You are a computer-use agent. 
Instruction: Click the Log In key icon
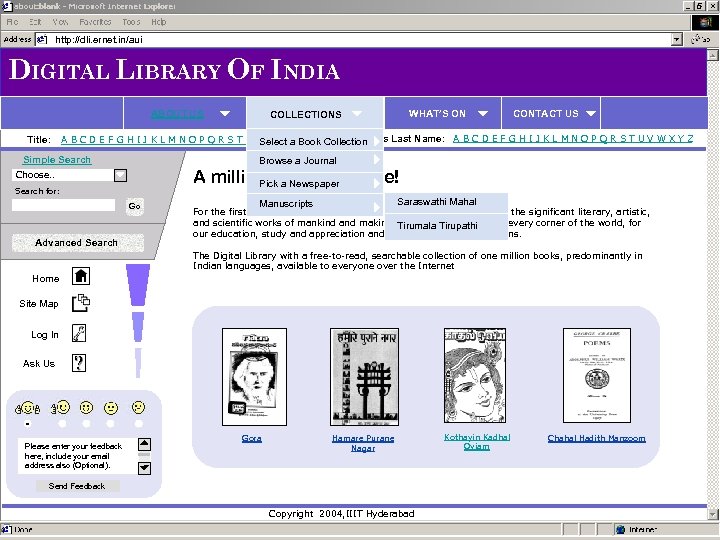pos(79,333)
